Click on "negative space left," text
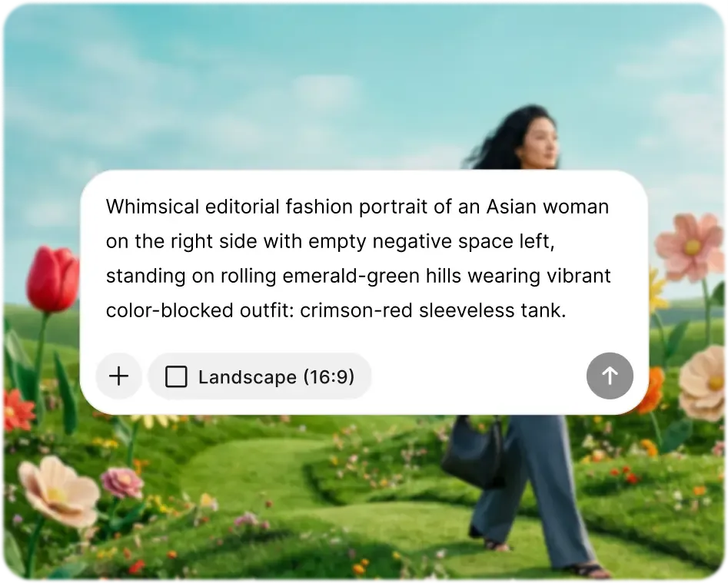This screenshot has width=728, height=583. click(x=464, y=242)
